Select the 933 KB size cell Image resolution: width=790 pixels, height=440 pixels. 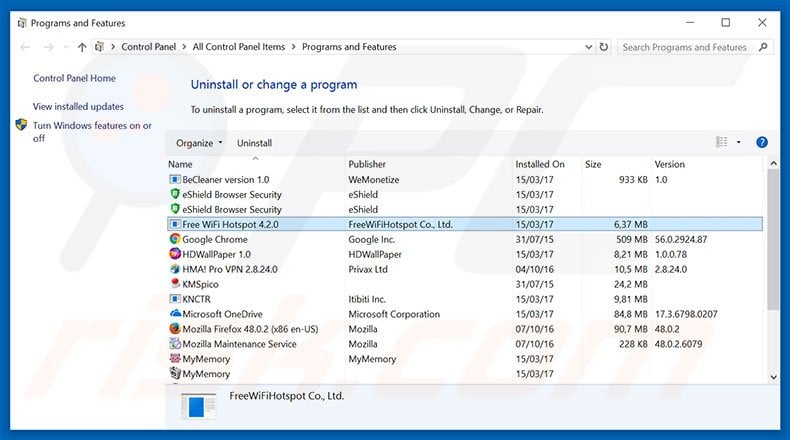[633, 179]
